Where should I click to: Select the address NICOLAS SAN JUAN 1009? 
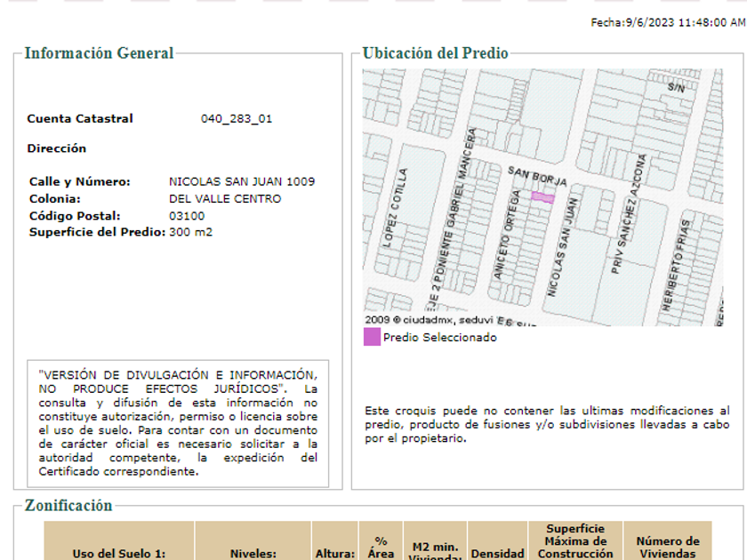(x=242, y=182)
